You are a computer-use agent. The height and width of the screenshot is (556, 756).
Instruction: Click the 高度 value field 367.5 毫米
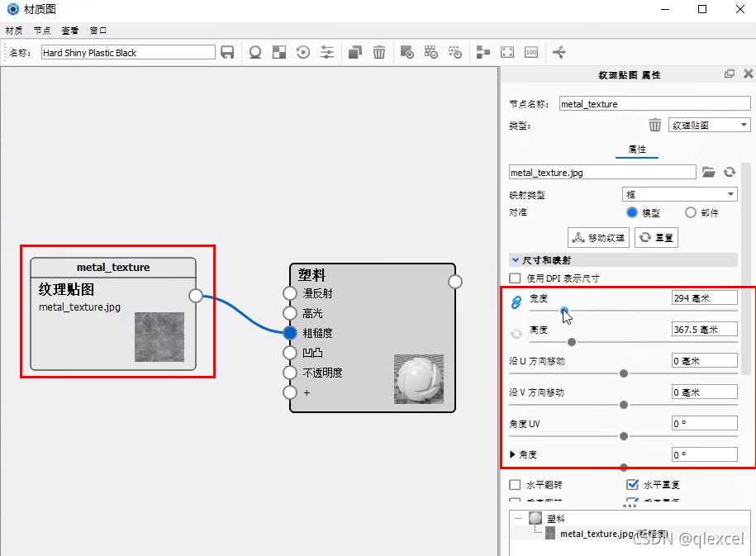click(x=705, y=330)
